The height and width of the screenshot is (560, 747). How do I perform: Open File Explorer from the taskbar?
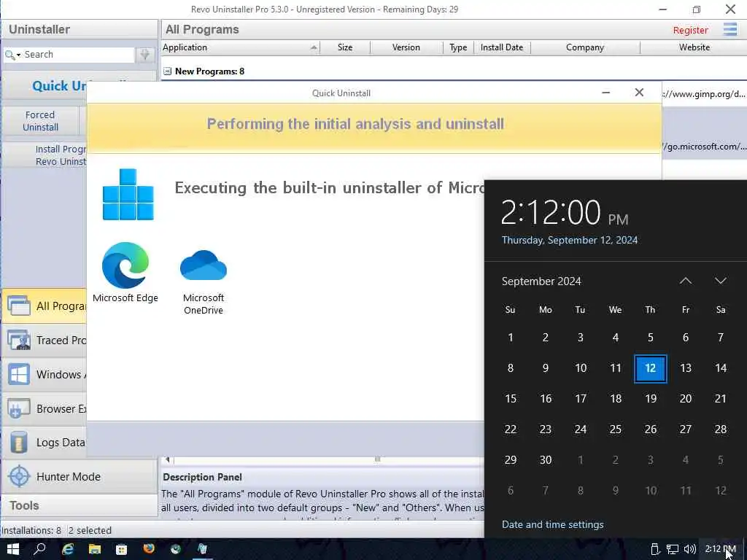pos(95,549)
